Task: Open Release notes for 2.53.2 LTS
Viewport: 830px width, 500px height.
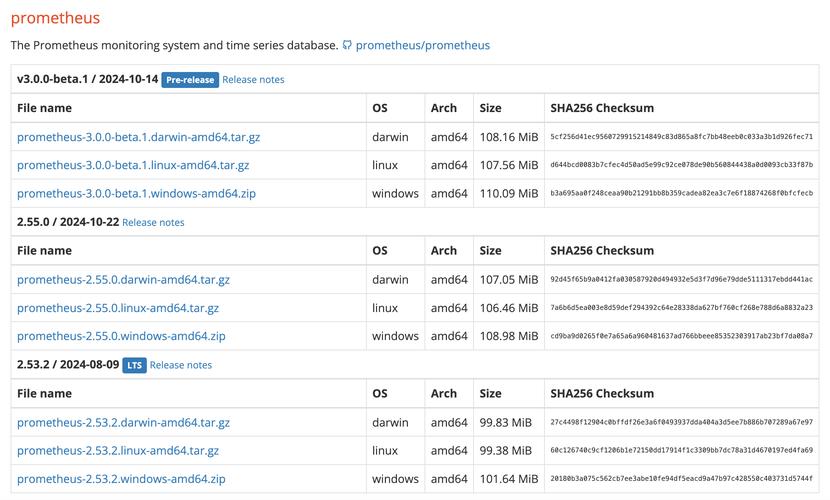Action: 181,365
